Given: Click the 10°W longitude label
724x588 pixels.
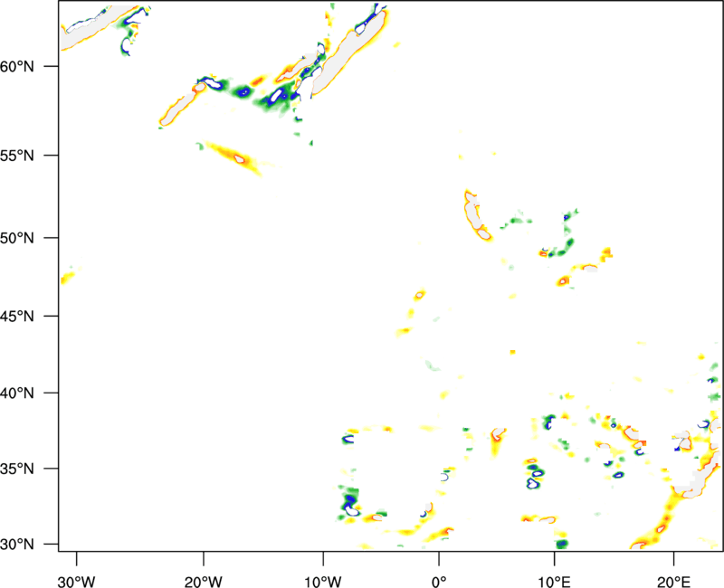Looking at the screenshot, I should 323,582.
